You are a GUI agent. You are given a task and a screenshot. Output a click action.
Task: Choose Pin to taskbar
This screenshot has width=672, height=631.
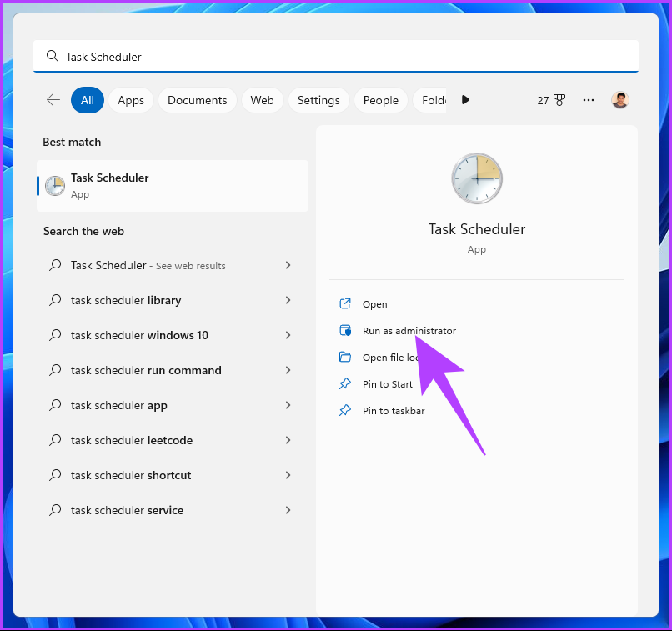pos(394,411)
